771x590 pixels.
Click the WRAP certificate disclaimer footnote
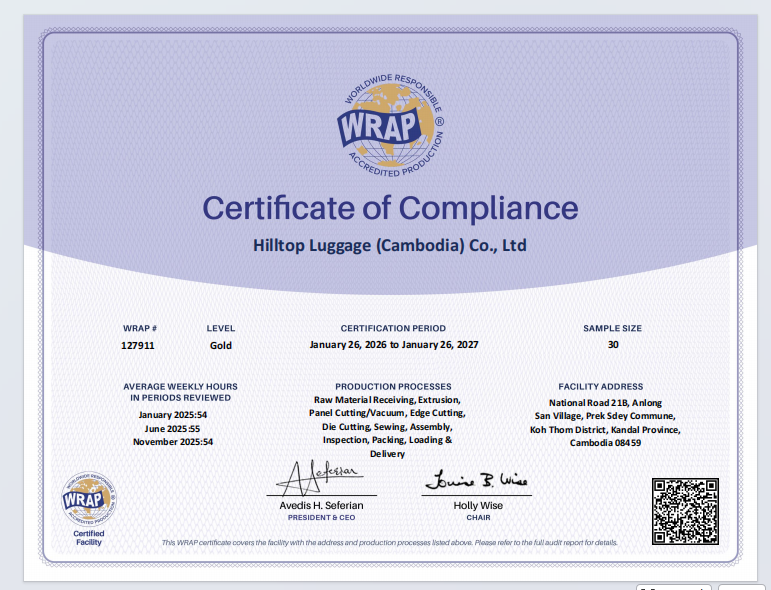point(389,543)
